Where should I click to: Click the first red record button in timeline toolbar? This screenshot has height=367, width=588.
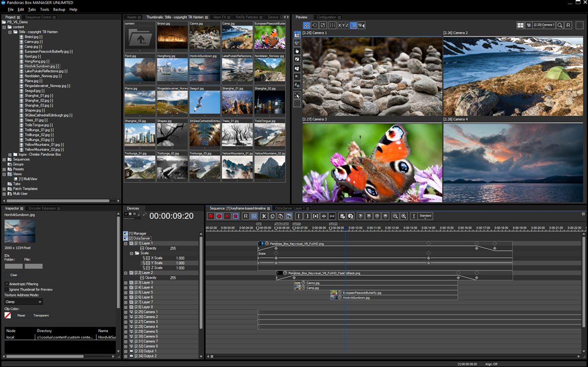point(211,216)
